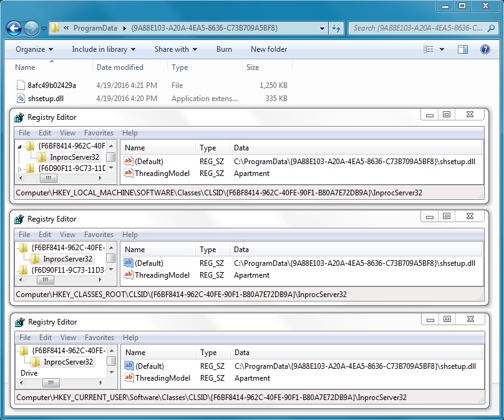Open Favorites menu in the top Registry Editor

[x=99, y=133]
